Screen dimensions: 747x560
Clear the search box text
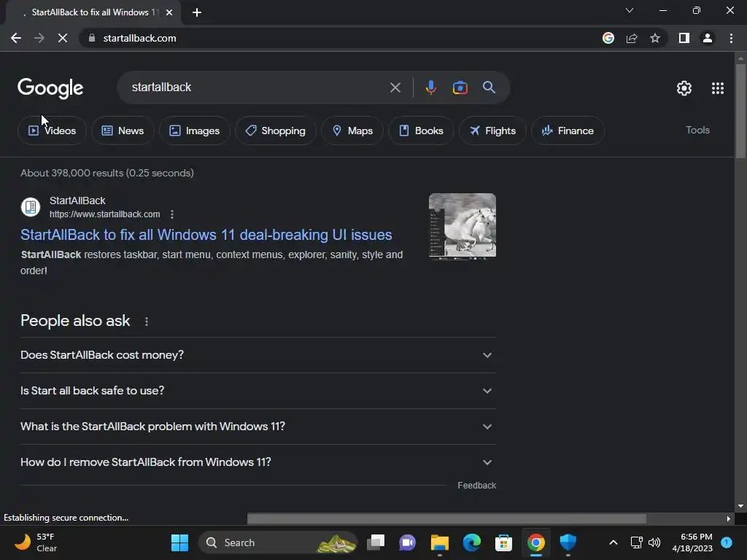pos(395,87)
